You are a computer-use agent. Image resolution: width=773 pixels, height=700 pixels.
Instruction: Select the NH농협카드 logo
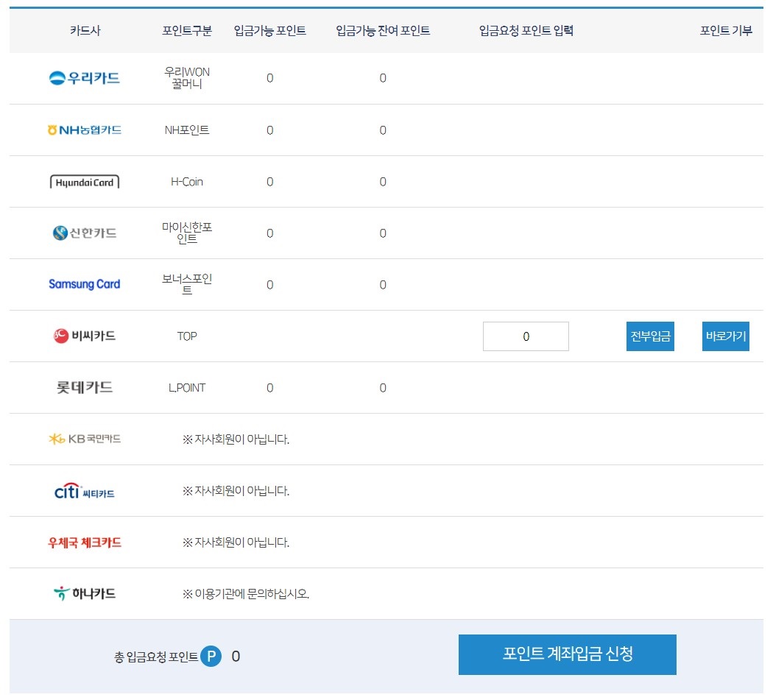[85, 130]
